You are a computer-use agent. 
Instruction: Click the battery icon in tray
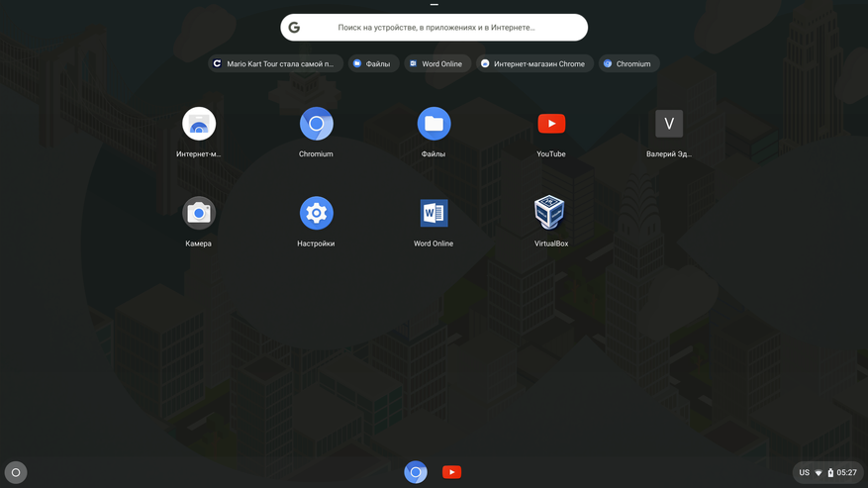click(830, 472)
